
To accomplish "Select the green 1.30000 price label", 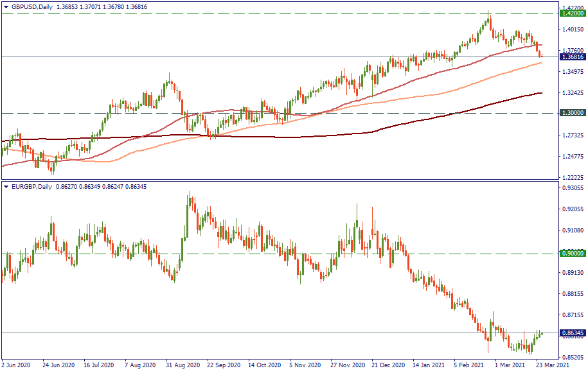I will 572,113.
